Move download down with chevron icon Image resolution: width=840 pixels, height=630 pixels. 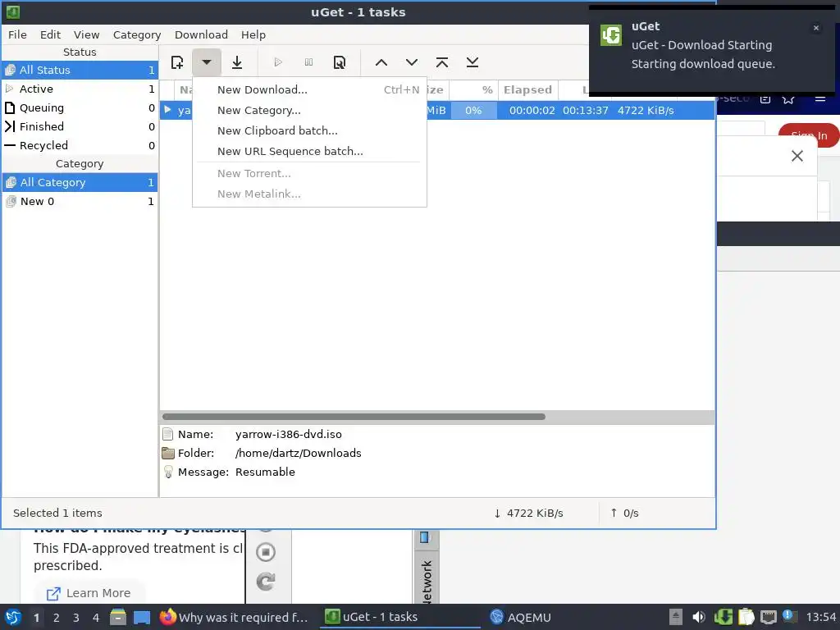click(412, 62)
